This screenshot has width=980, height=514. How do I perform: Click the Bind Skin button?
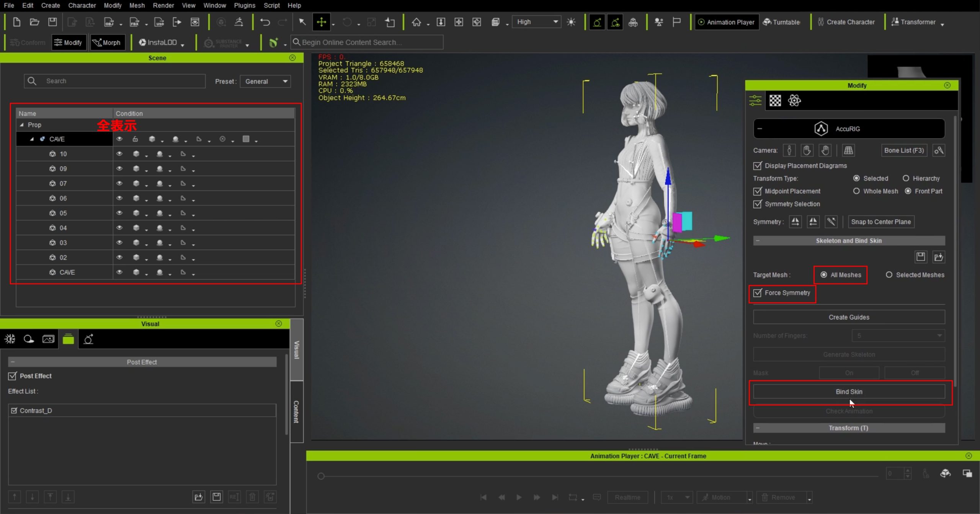pos(849,392)
